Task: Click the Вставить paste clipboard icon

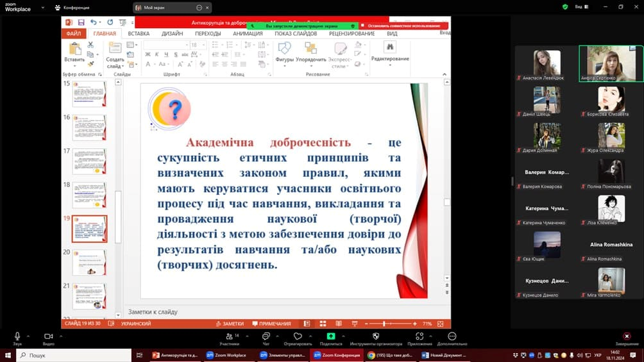Action: (74, 49)
